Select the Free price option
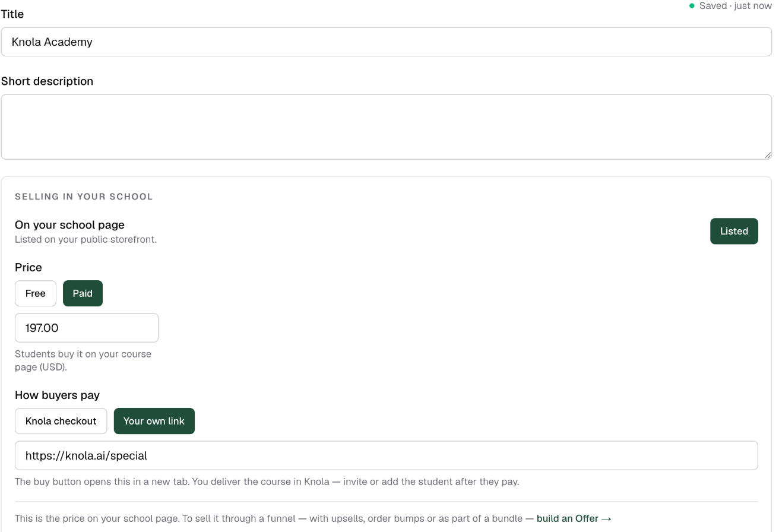The height and width of the screenshot is (532, 782). click(x=36, y=293)
